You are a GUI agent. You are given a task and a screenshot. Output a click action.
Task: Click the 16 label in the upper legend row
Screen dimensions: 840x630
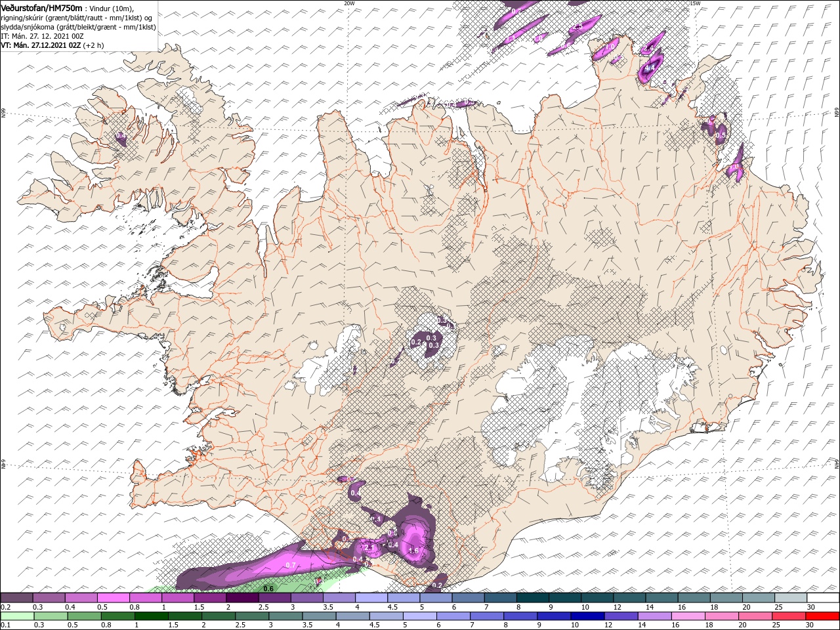682,608
